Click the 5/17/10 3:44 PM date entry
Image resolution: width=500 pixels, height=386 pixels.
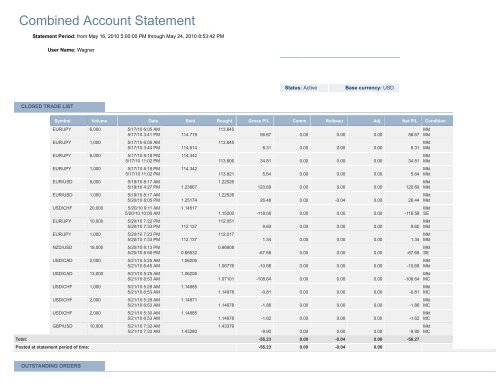coord(144,148)
